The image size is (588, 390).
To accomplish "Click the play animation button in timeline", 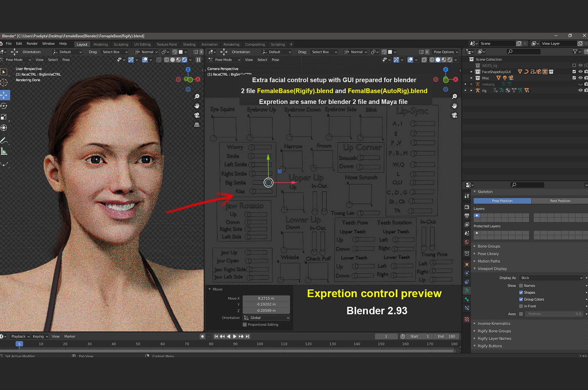I will tap(234, 336).
